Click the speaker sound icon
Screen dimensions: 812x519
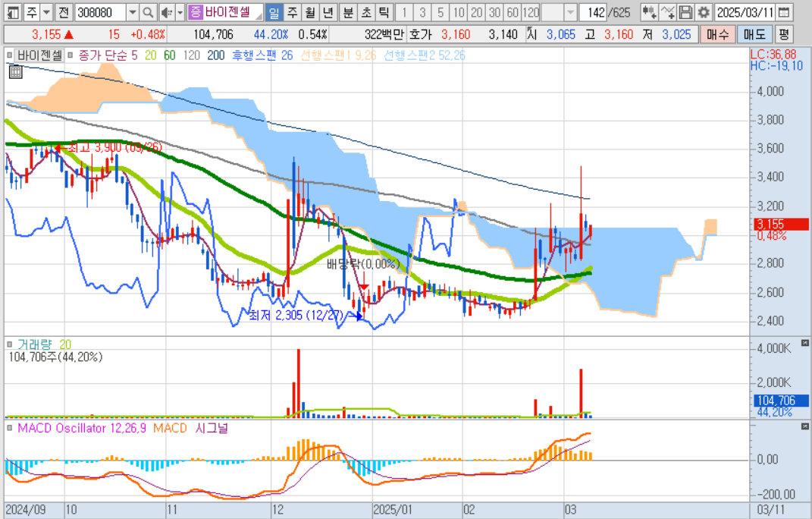pos(167,12)
